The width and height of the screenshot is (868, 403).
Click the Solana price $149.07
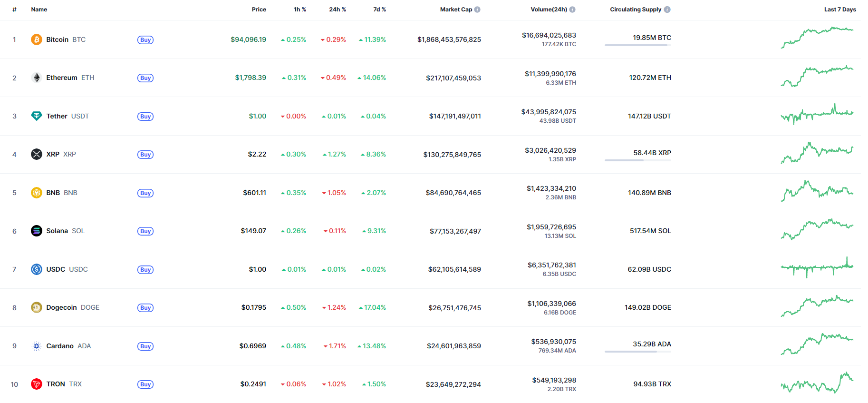(x=253, y=231)
